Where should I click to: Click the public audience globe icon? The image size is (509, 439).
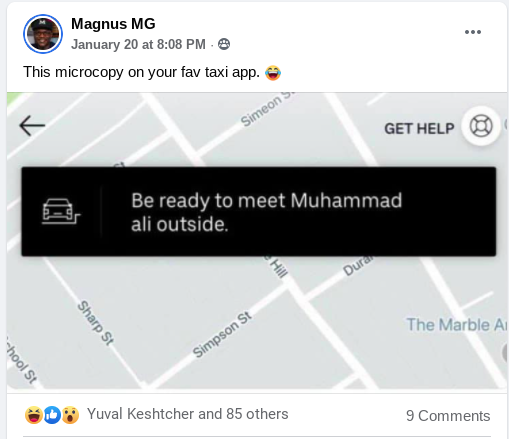[x=224, y=44]
